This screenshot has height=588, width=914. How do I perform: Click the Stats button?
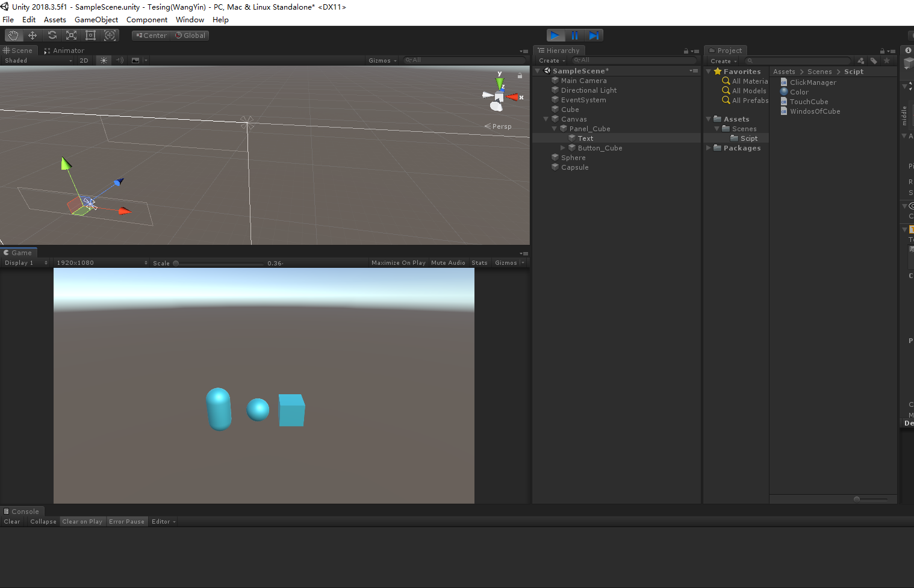[479, 262]
